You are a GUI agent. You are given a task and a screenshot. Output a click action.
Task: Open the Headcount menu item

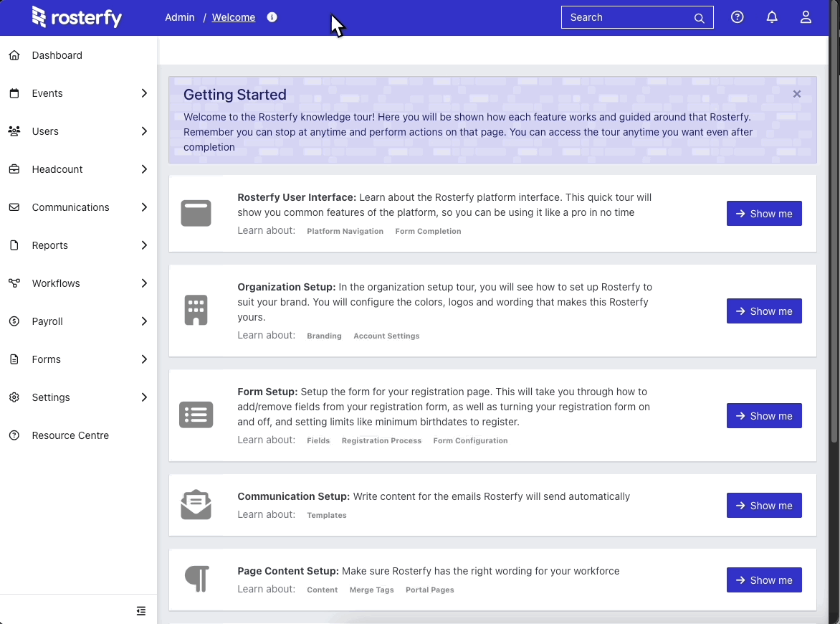point(78,169)
